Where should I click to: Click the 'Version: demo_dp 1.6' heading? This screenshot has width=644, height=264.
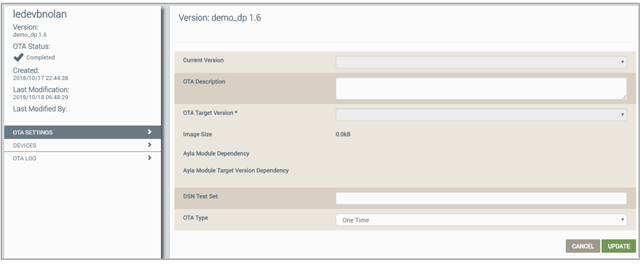point(220,18)
